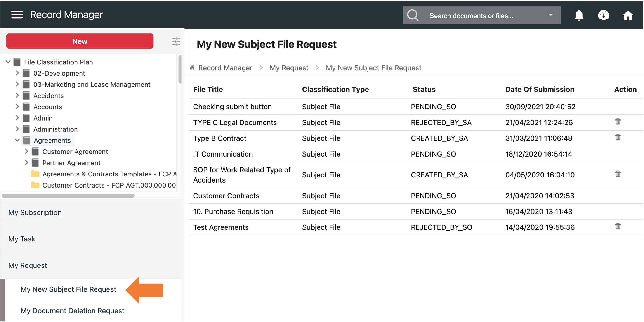The height and width of the screenshot is (322, 644).
Task: Click the Partner Agreement cabinet icon
Action: click(35, 163)
